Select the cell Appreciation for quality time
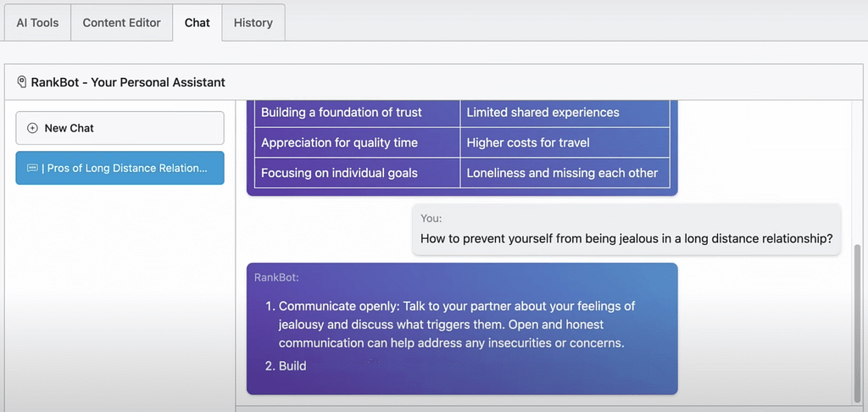This screenshot has width=868, height=412. tap(357, 143)
